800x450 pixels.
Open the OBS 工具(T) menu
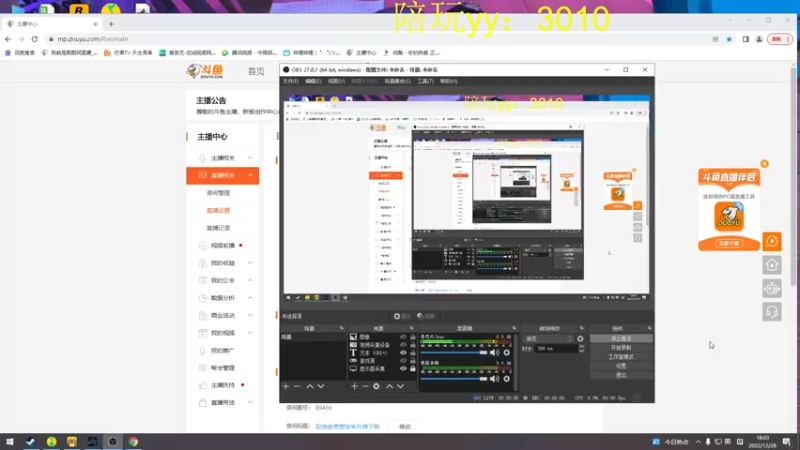pos(426,81)
